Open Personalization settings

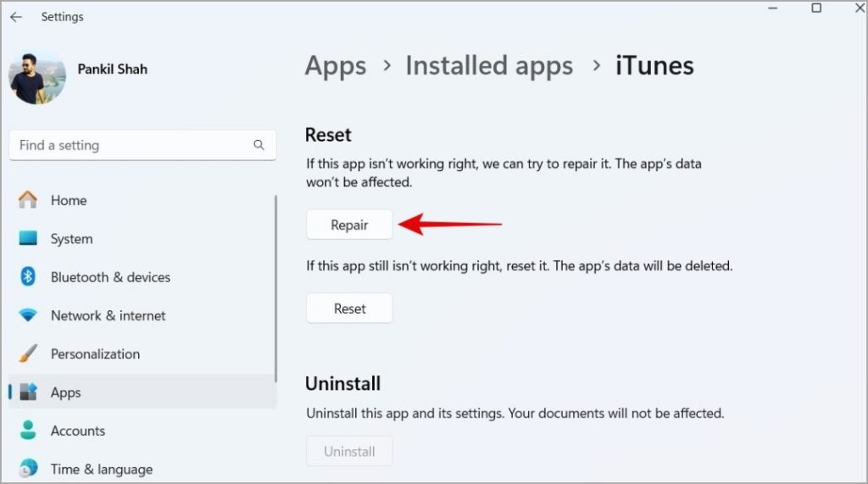pyautogui.click(x=95, y=353)
